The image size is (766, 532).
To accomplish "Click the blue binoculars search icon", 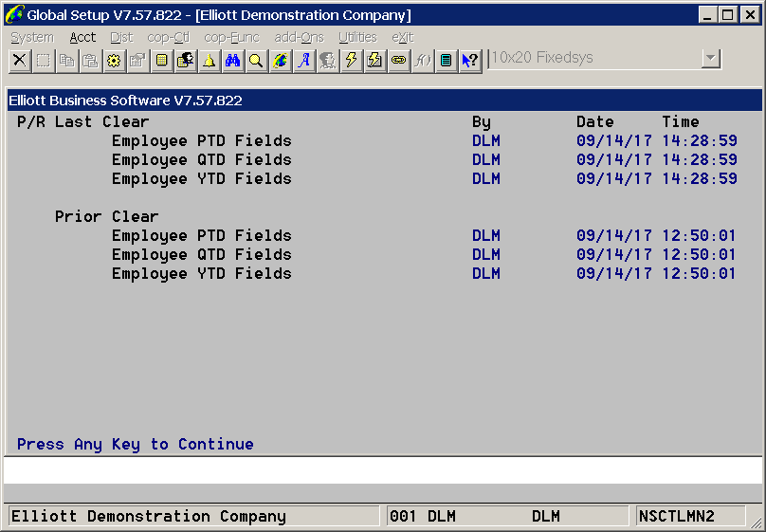I will coord(232,61).
